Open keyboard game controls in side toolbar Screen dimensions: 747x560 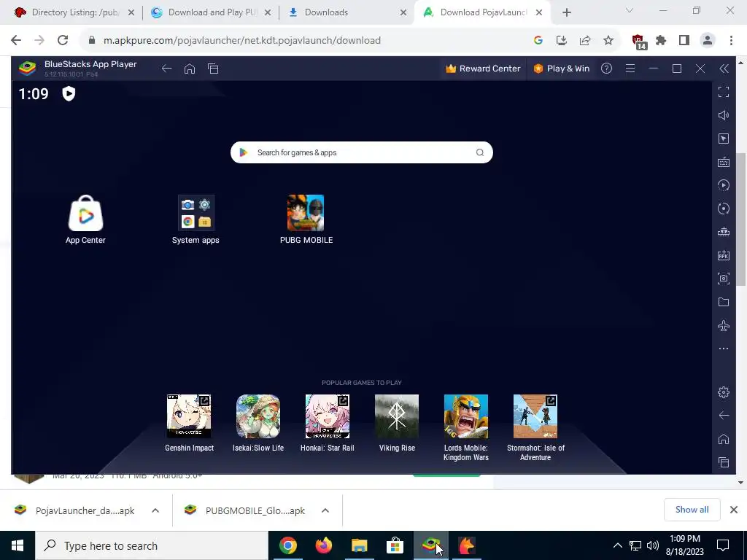(x=724, y=162)
